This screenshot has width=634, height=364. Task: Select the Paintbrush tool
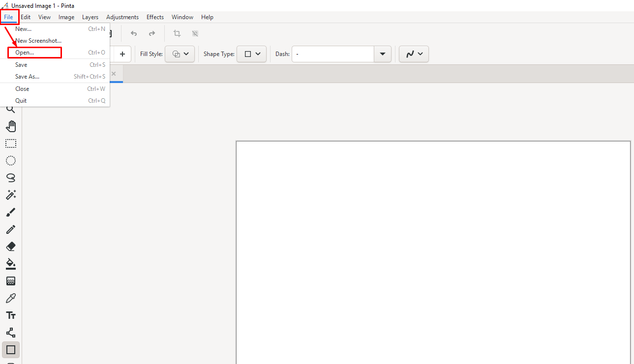[11, 212]
